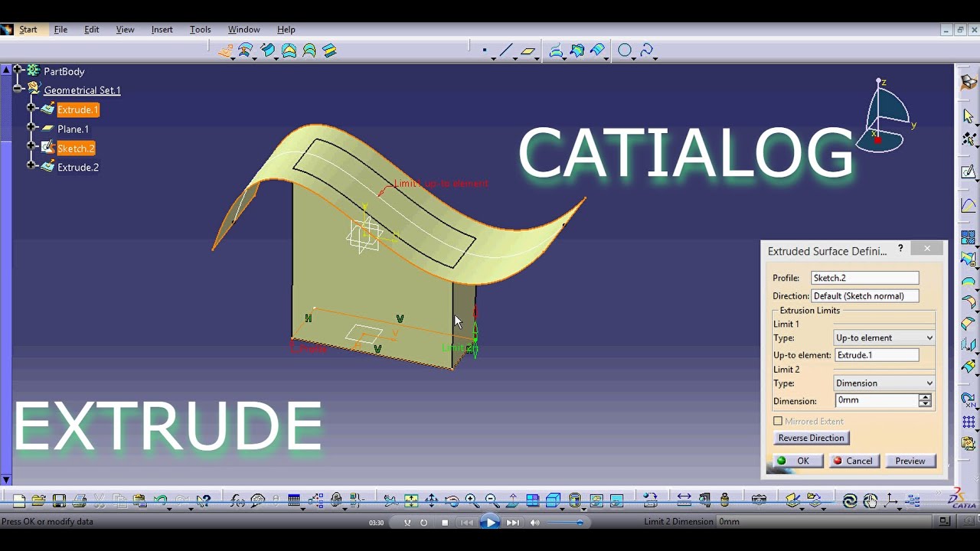Select the Pan view tool
980x551 pixels.
[432, 501]
